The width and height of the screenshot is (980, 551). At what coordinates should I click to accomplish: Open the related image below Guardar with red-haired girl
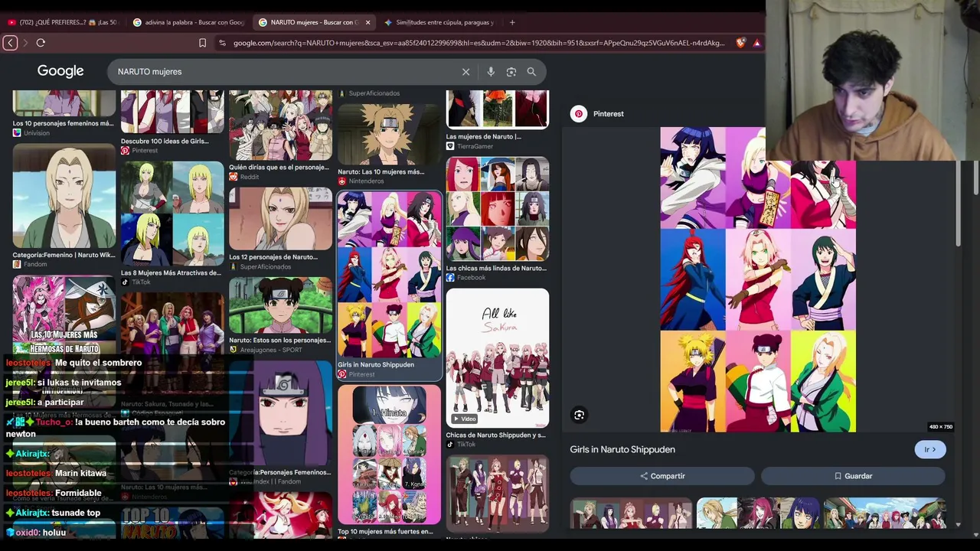click(758, 513)
